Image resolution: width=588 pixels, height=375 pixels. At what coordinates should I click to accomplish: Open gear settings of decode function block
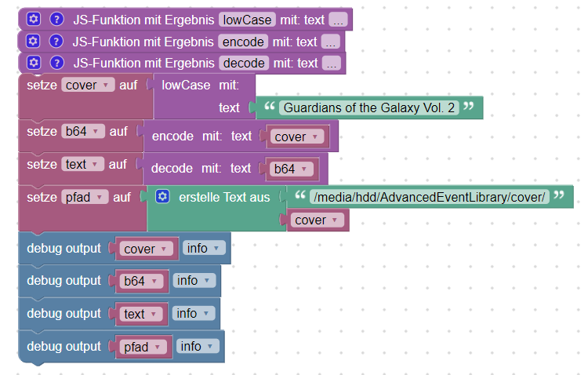pyautogui.click(x=34, y=63)
